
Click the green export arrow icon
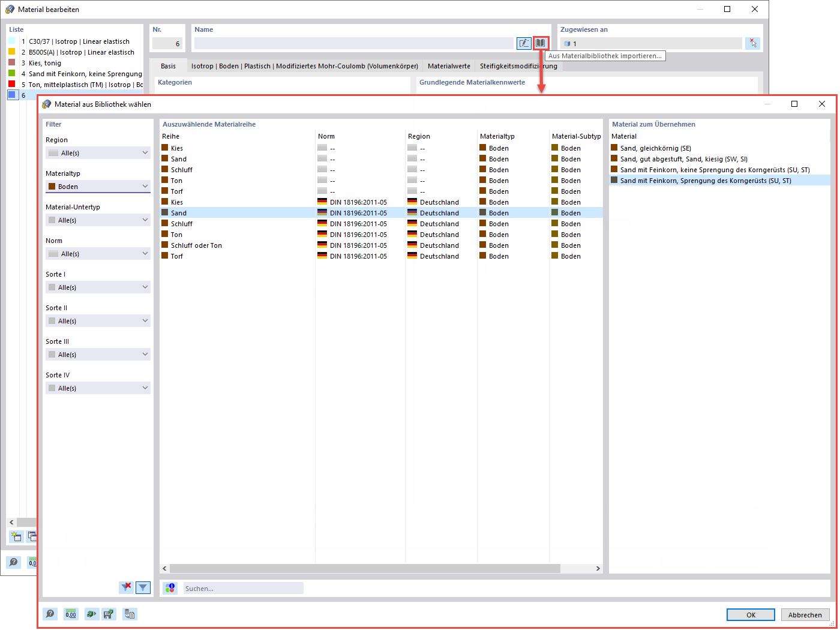(x=91, y=614)
